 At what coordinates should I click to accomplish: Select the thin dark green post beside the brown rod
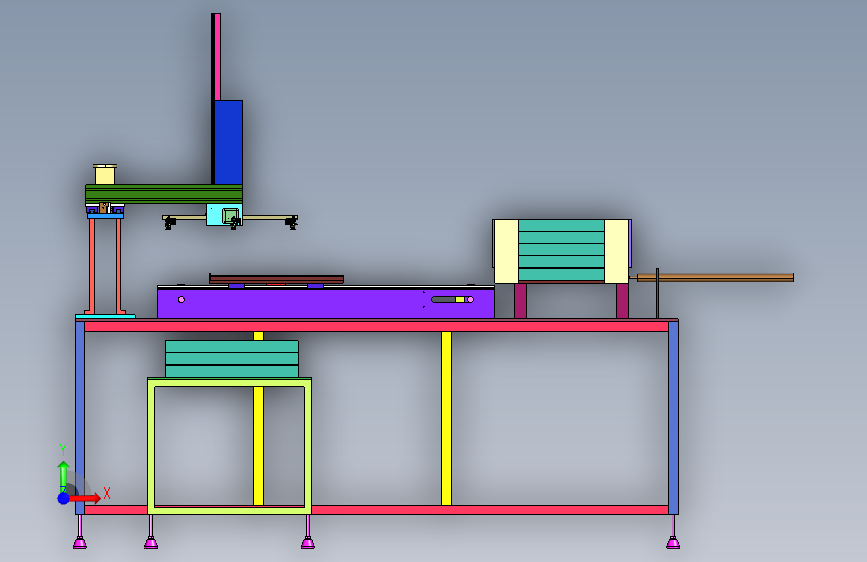click(x=657, y=293)
